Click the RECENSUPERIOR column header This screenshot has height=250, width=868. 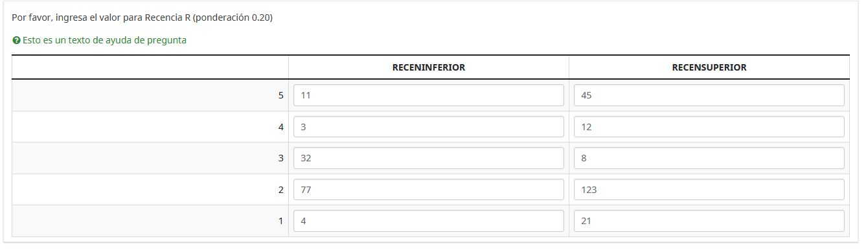point(709,67)
